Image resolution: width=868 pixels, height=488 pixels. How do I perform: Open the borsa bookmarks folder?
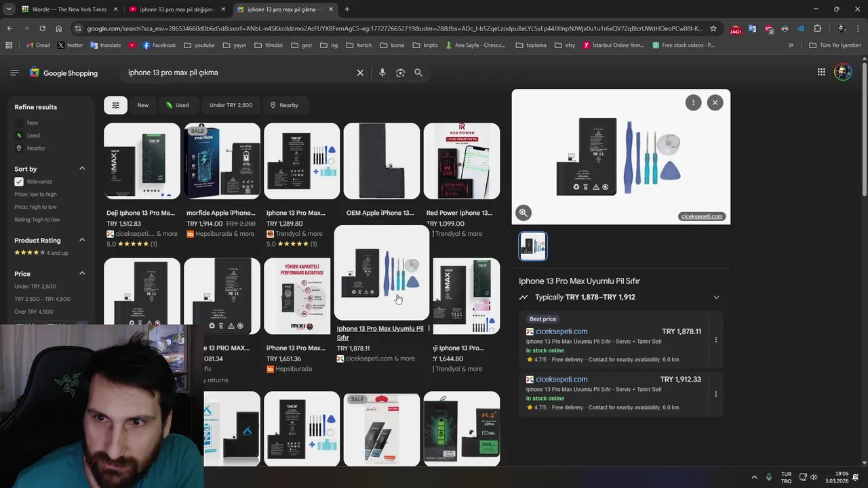click(x=393, y=45)
